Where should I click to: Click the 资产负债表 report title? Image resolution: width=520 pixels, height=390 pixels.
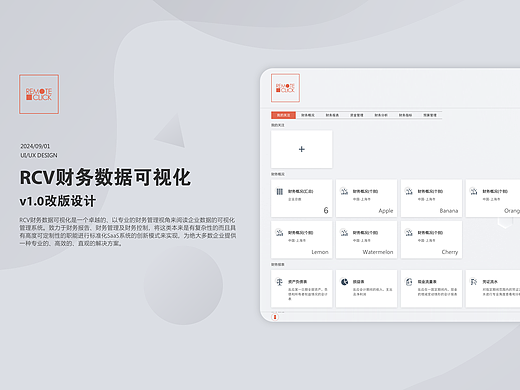coord(298,282)
